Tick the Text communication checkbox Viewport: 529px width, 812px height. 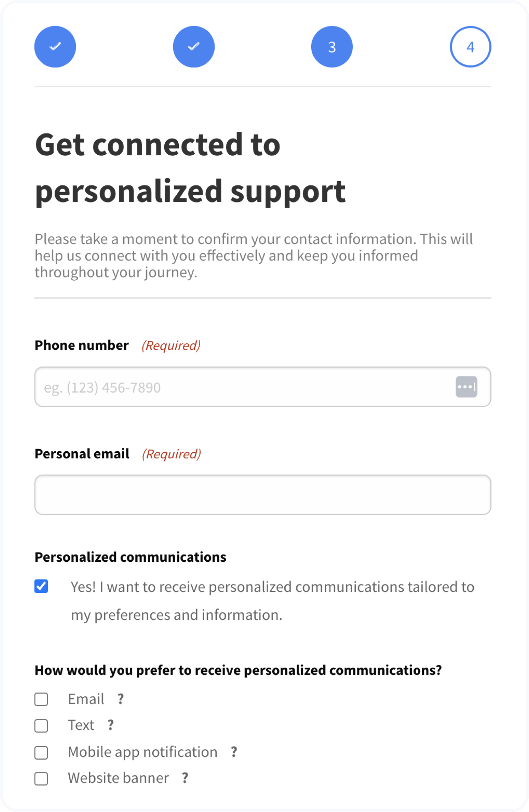[x=41, y=726]
